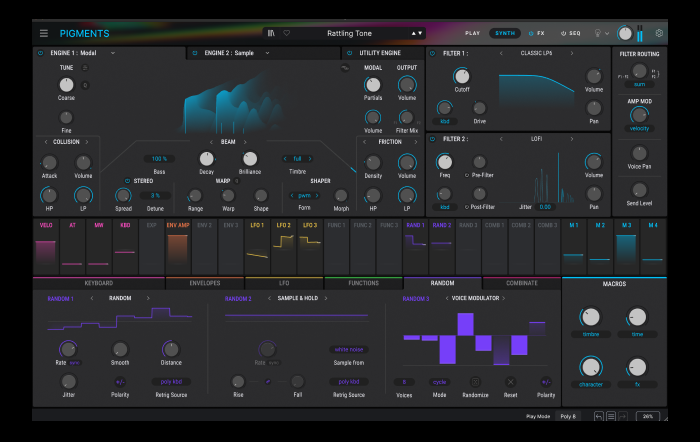Open the Engine 2 Sample type dropdown
The height and width of the screenshot is (442, 700).
point(267,53)
